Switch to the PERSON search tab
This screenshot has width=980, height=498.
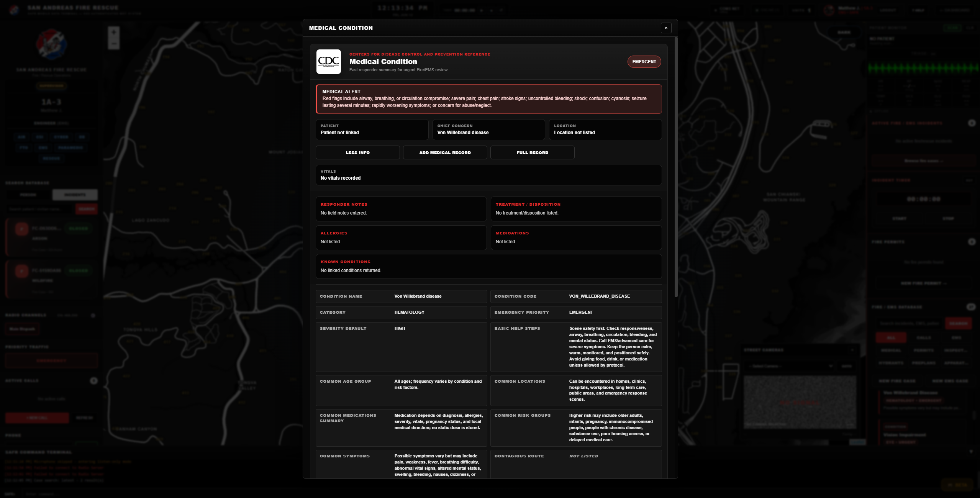coord(28,195)
